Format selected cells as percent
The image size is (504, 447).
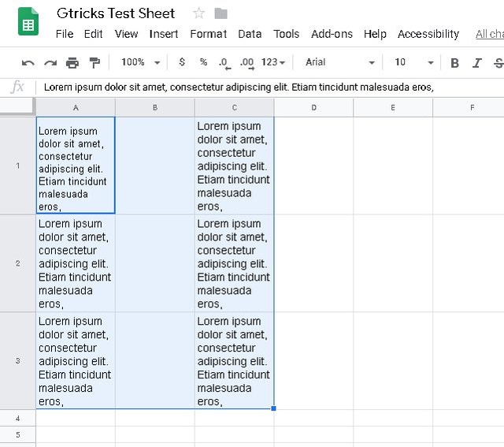(203, 62)
